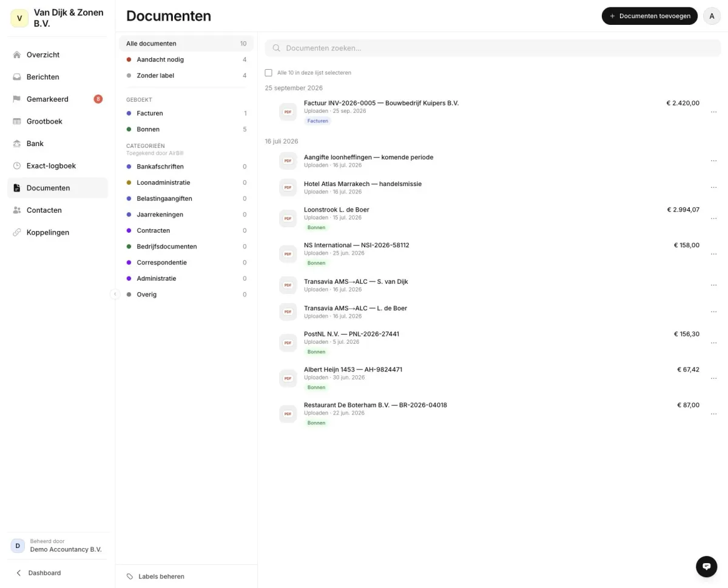The width and height of the screenshot is (728, 588).
Task: Click Documenten toevoegen button
Action: [650, 16]
